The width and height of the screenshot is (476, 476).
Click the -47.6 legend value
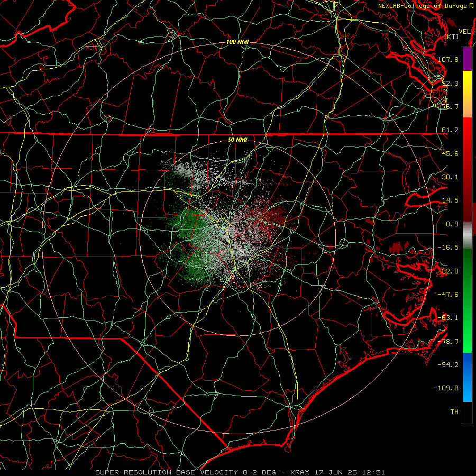(448, 295)
